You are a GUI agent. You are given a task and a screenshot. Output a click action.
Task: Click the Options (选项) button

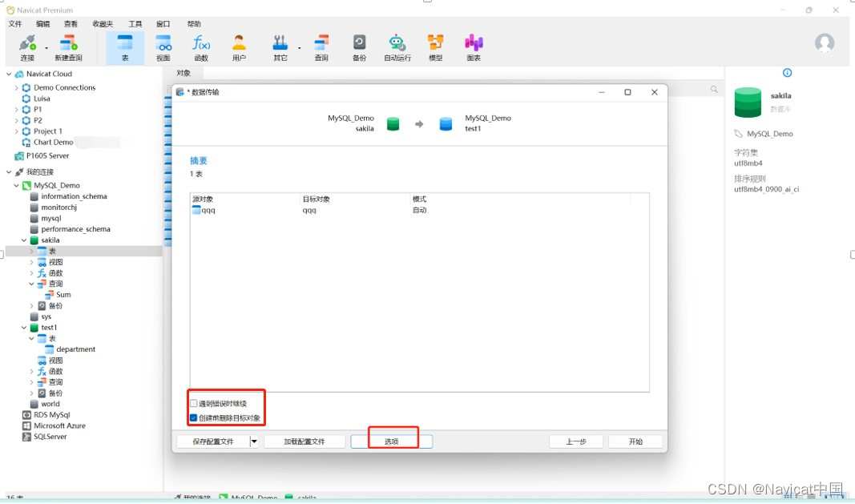point(392,442)
